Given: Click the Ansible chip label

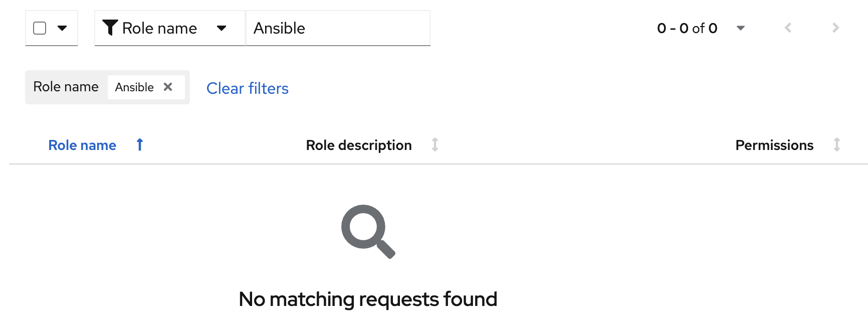Looking at the screenshot, I should point(134,87).
